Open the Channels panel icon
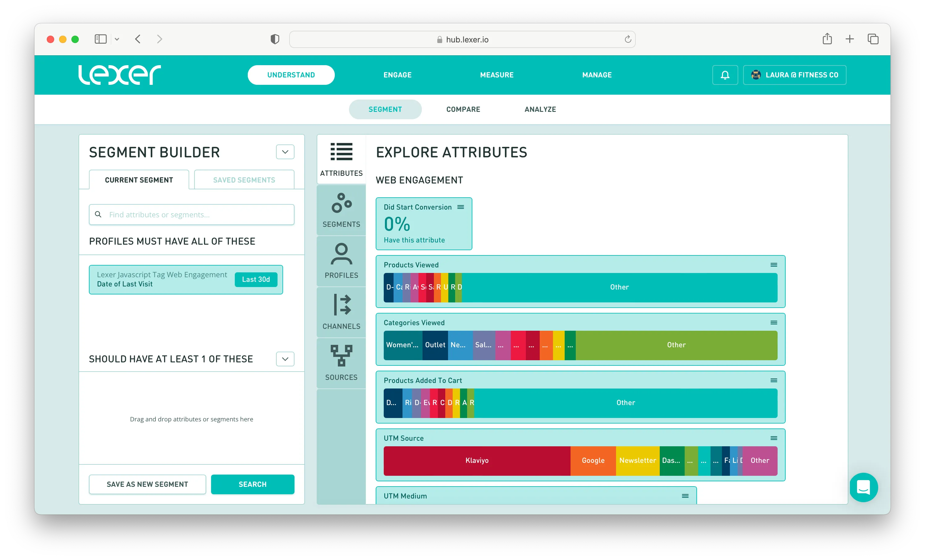Image resolution: width=925 pixels, height=560 pixels. 341,312
